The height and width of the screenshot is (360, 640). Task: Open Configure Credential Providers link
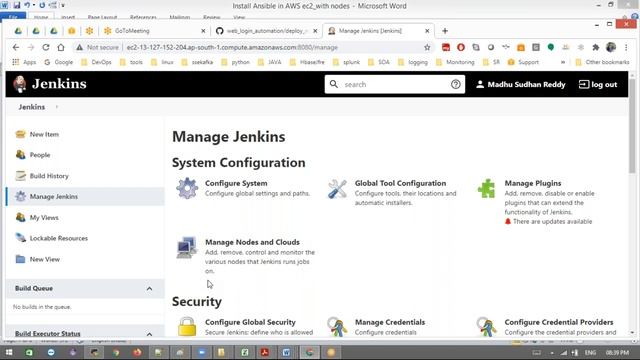coord(559,322)
